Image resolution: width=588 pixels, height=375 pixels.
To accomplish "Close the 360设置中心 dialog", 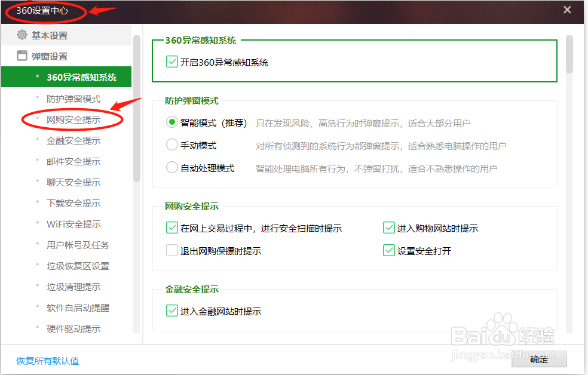I will coord(567,10).
